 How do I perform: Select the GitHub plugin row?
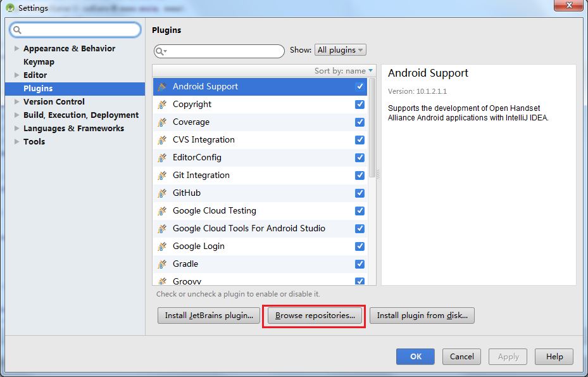(260, 193)
